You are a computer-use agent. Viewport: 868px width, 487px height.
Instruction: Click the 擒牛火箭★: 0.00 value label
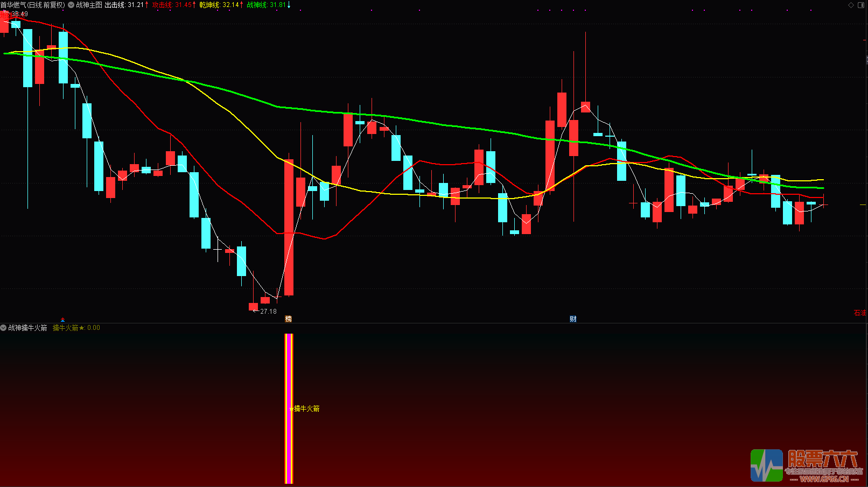coord(76,328)
